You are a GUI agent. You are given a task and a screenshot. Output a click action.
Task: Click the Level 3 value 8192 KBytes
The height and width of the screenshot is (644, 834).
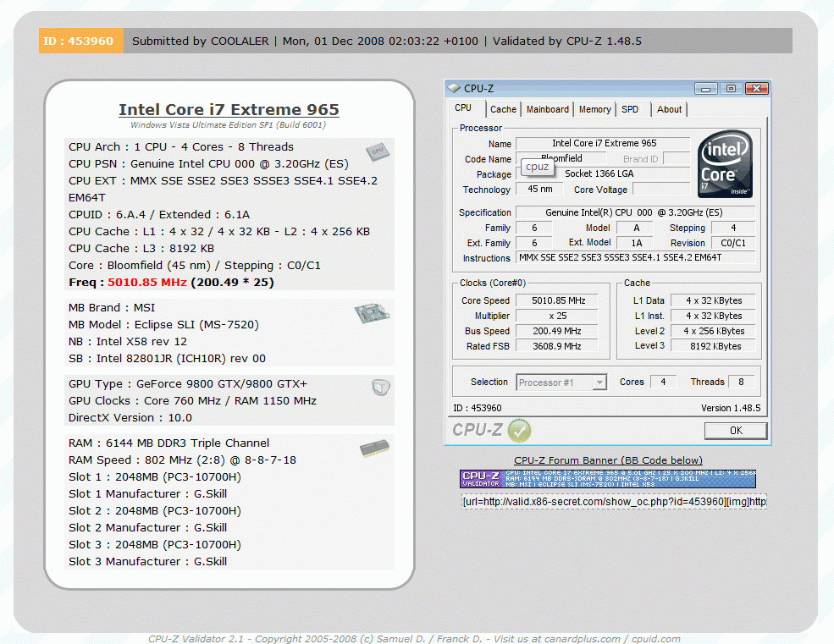coord(713,345)
